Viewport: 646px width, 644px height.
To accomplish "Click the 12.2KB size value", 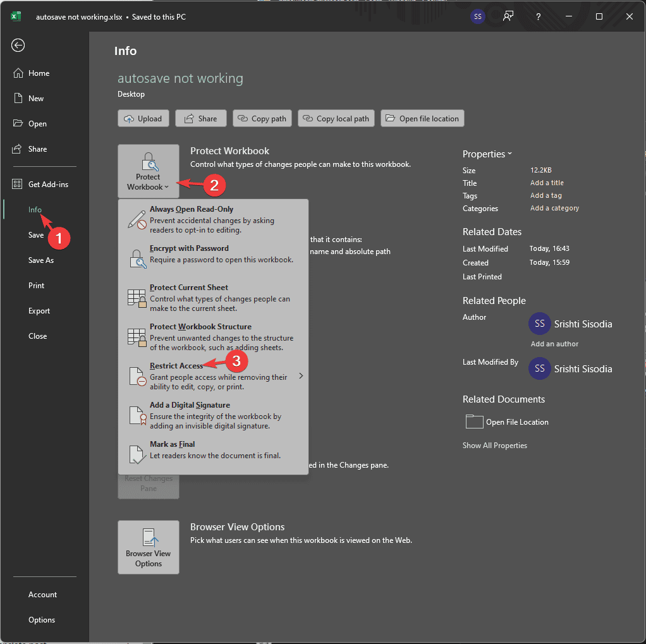I will point(540,170).
